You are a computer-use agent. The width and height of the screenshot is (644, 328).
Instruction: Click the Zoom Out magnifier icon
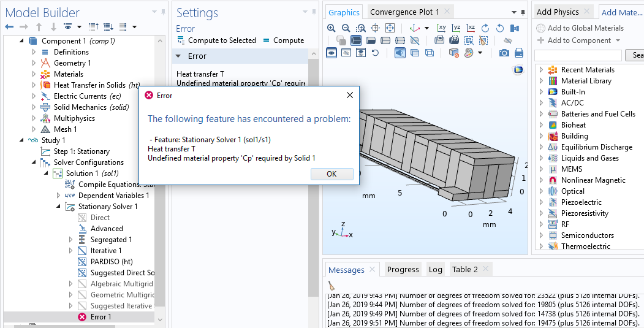[346, 28]
